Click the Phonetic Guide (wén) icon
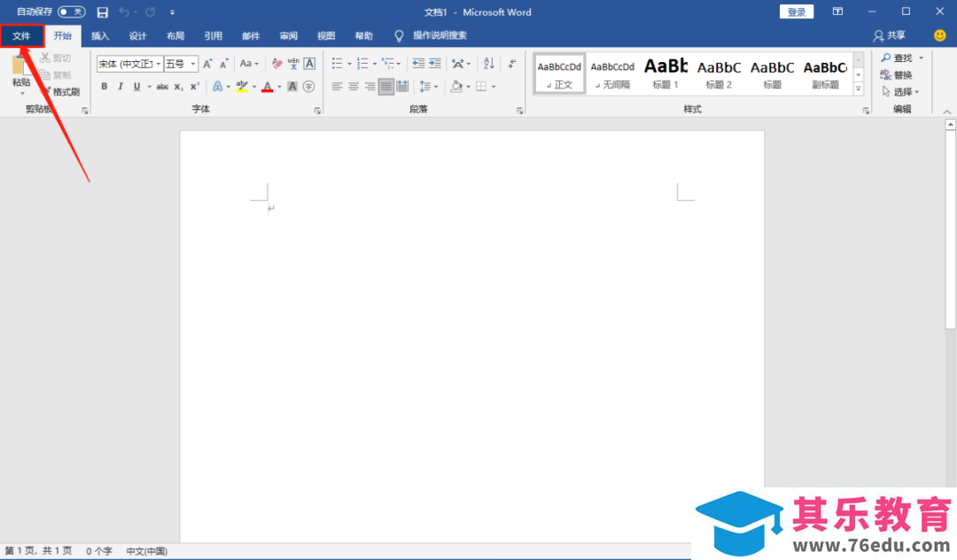957x560 pixels. pos(293,64)
